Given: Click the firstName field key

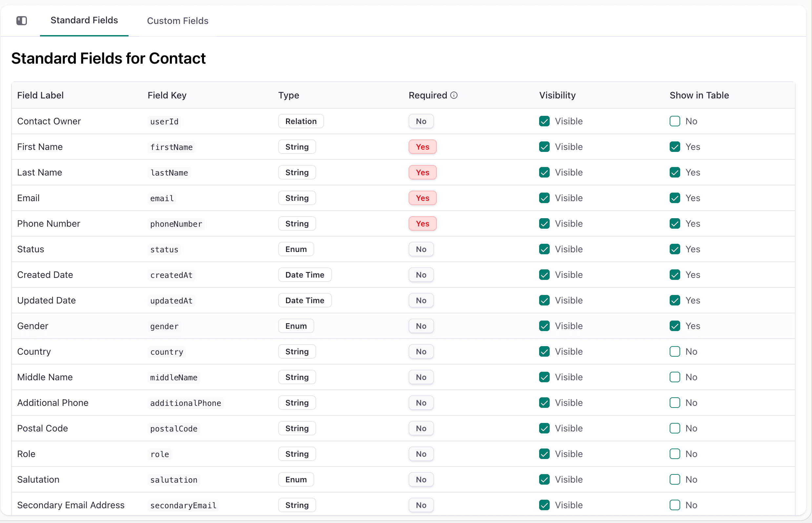Looking at the screenshot, I should coord(171,147).
